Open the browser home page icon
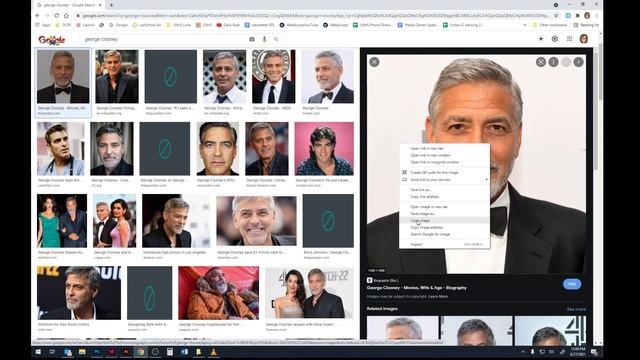The height and width of the screenshot is (360, 640). coord(66,16)
